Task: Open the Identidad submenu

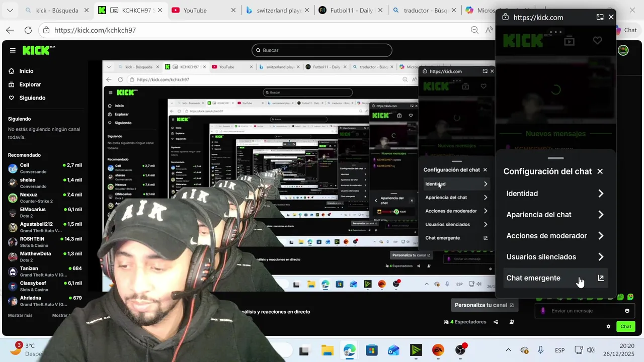Action: coord(555,194)
